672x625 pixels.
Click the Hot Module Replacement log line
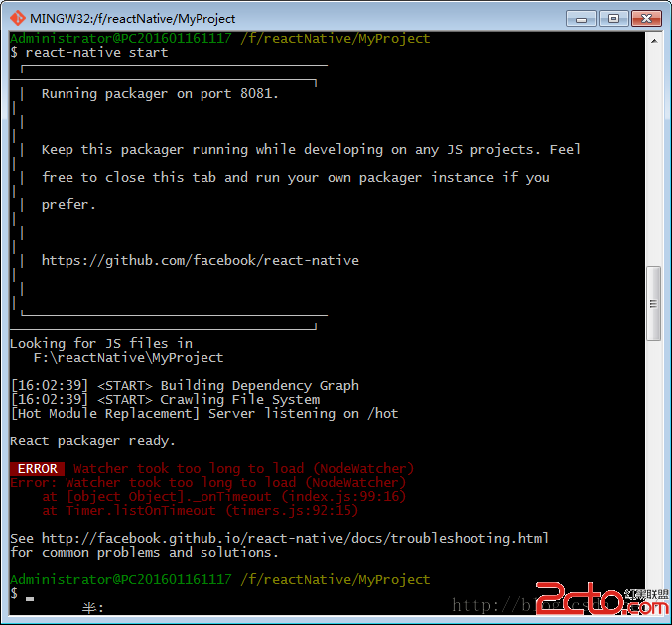[x=204, y=414]
